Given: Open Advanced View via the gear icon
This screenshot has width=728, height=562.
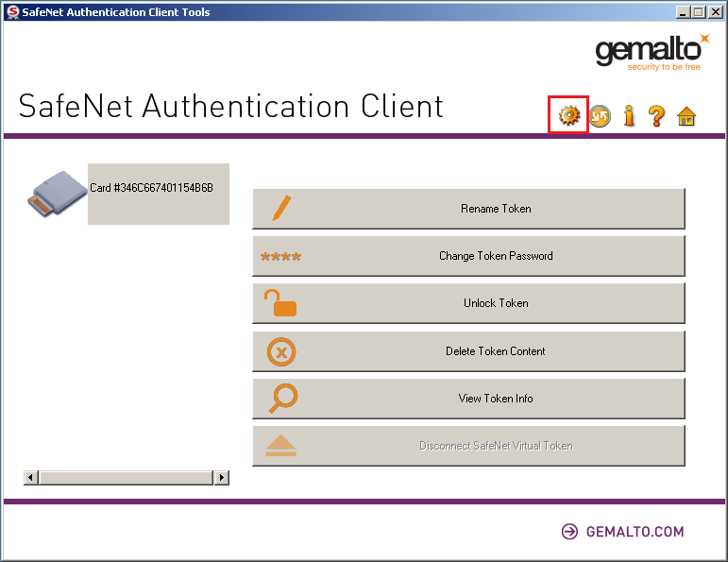Looking at the screenshot, I should [568, 115].
